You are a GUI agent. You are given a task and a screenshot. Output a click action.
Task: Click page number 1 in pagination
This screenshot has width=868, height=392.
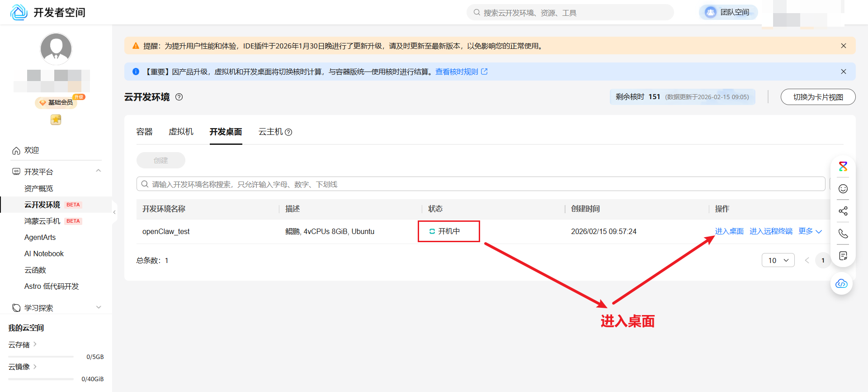click(x=823, y=260)
